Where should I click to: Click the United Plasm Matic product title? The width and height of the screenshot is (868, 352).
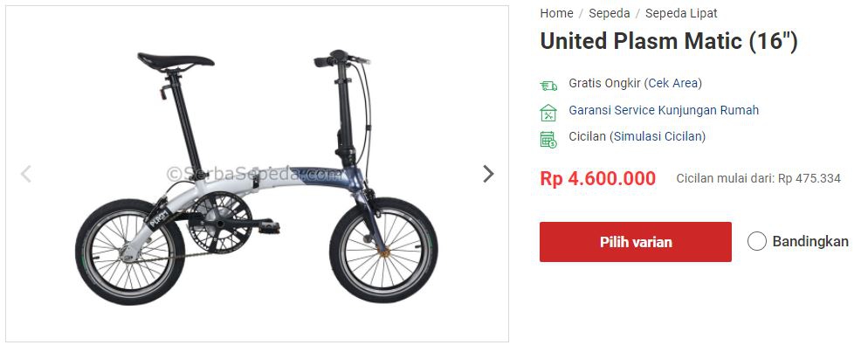pos(669,42)
